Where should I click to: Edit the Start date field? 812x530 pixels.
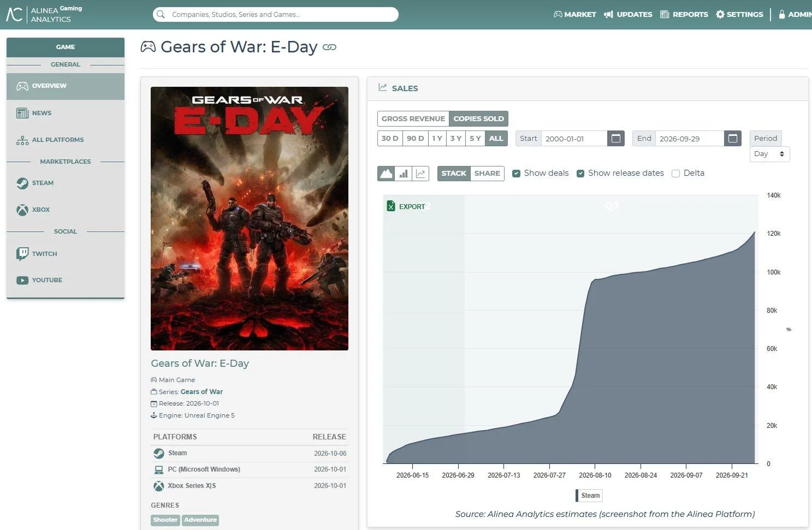[574, 138]
